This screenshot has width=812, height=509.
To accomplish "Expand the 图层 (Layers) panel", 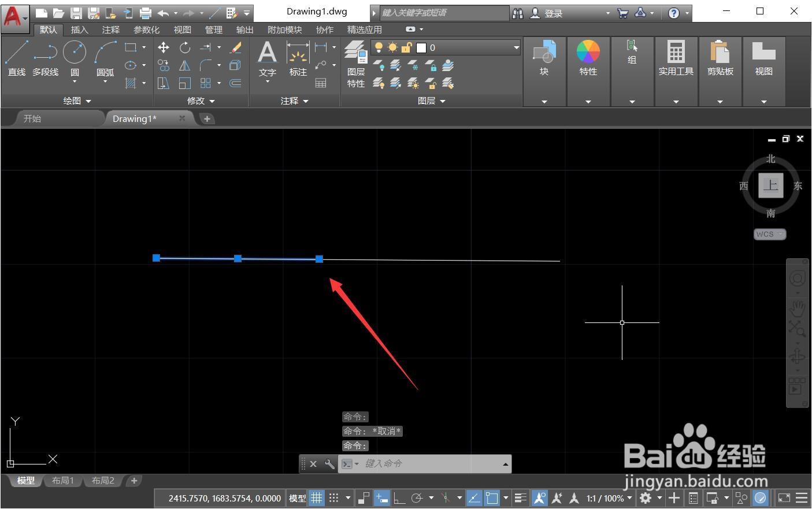I will tap(432, 101).
